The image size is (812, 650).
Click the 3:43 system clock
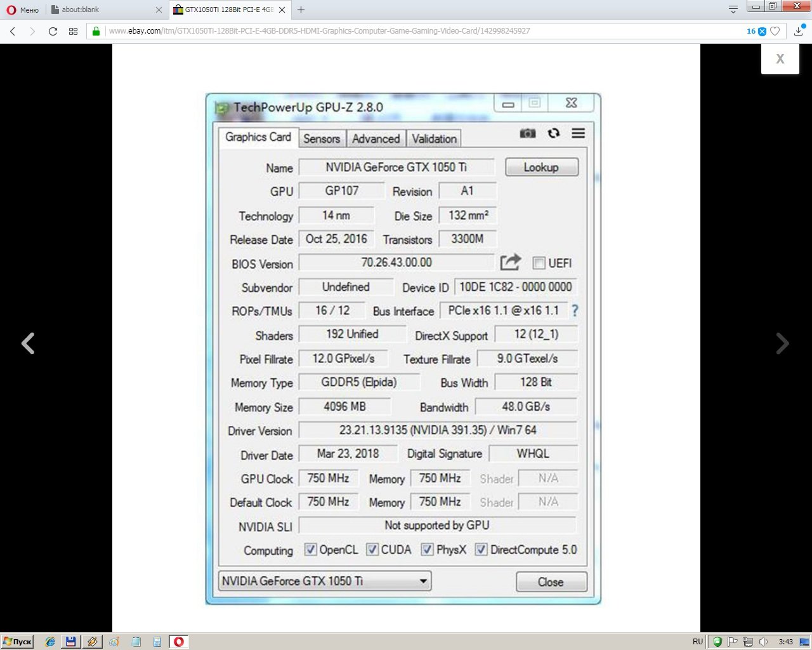[x=785, y=642]
